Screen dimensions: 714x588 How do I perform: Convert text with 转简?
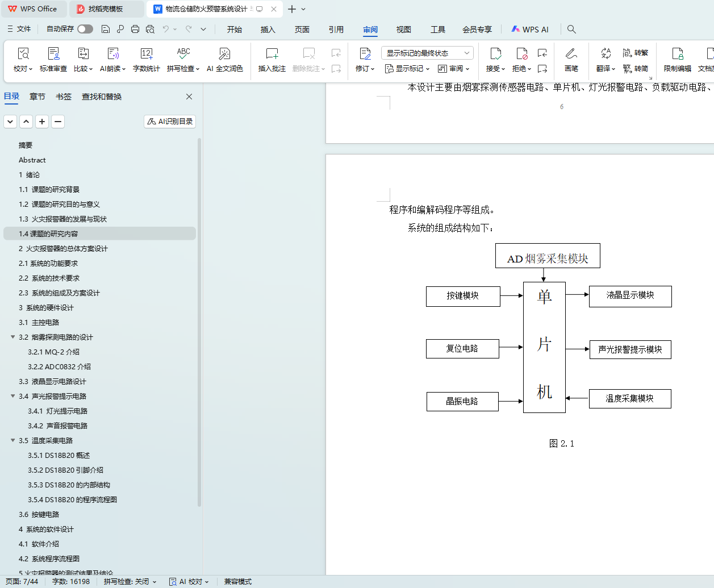pos(636,68)
